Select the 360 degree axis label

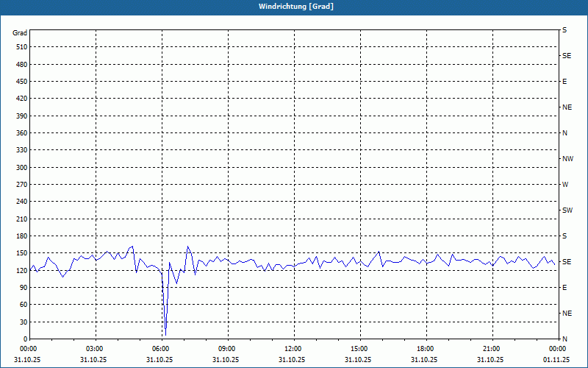point(22,133)
